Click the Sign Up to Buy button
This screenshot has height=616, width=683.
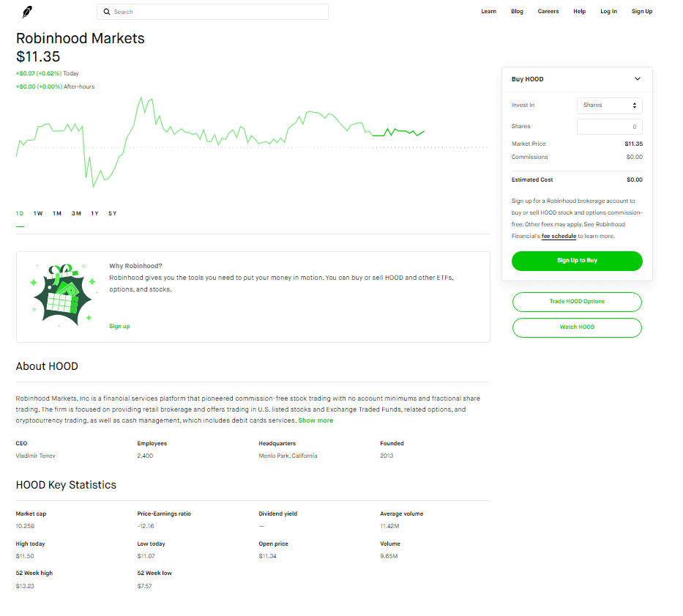coord(577,261)
